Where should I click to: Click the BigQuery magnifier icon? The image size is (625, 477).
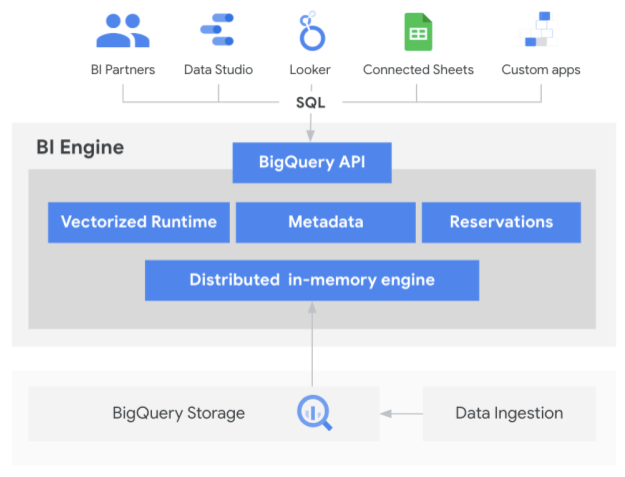click(x=314, y=412)
